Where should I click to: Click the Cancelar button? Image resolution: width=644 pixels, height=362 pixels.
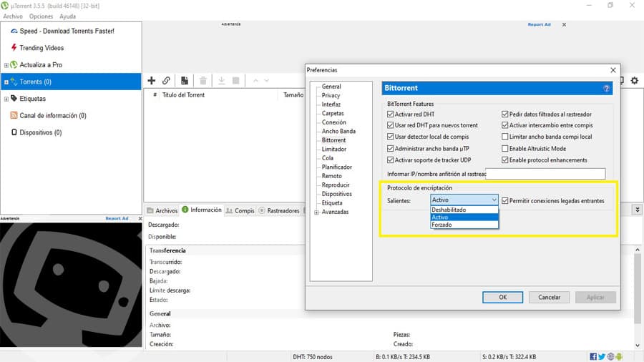[549, 297]
